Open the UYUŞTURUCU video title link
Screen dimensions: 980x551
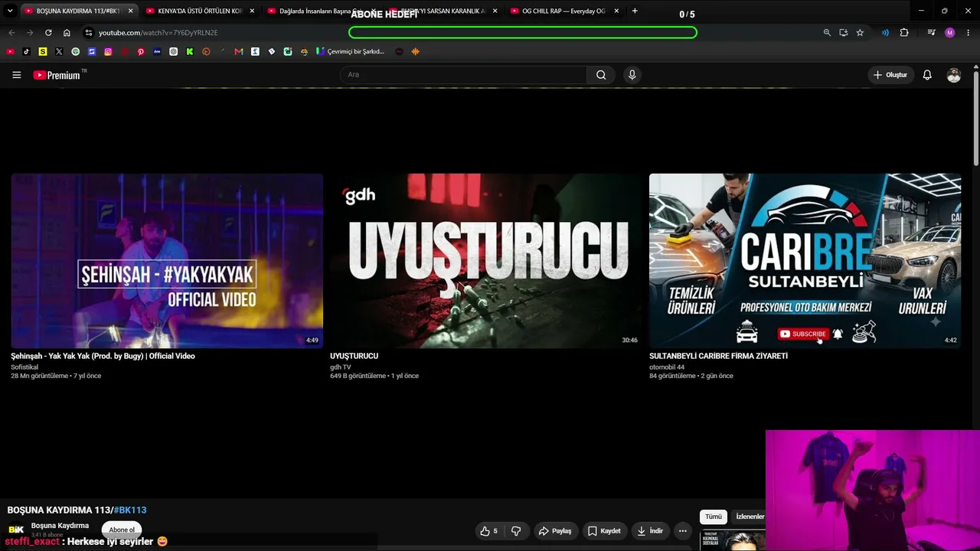tap(354, 356)
